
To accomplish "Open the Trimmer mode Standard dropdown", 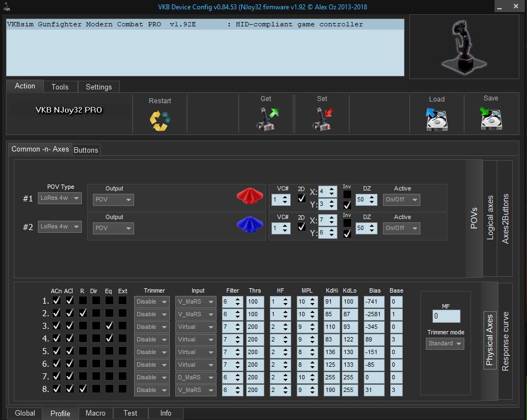I will 445,344.
